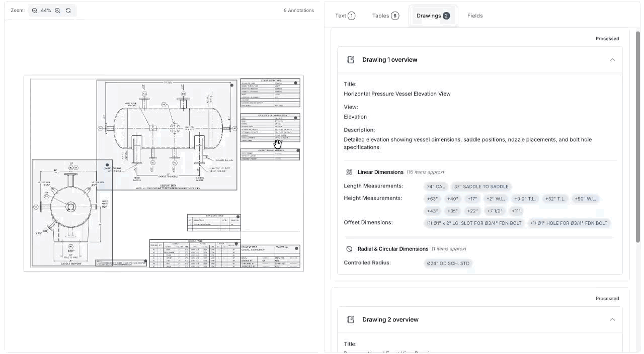This screenshot has width=644, height=354.
Task: Click the Drawing 1 overview edit icon
Action: click(351, 60)
